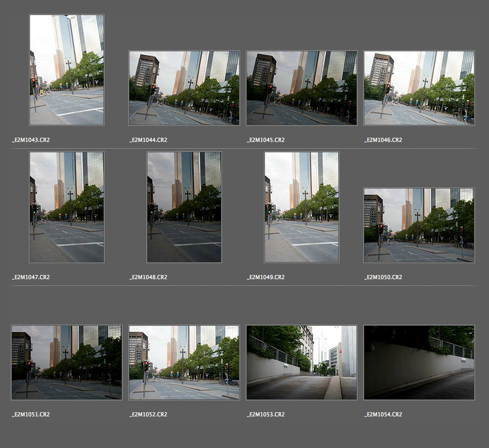Select the dark _E2M1048.CR2 thumbnail

[x=184, y=207]
